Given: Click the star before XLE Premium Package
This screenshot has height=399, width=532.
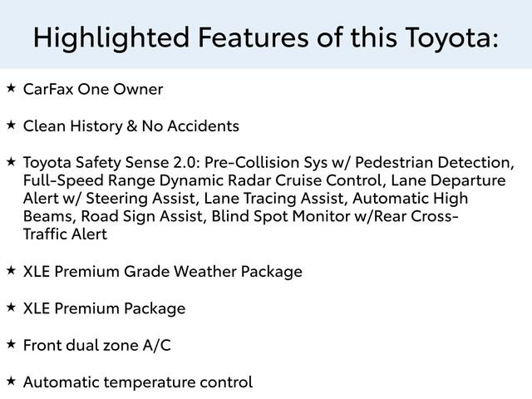Looking at the screenshot, I should point(11,308).
